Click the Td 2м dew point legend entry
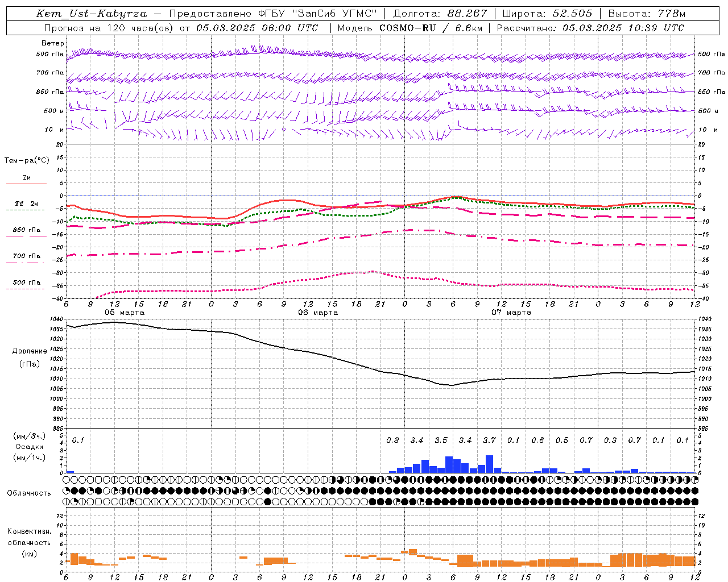Screen dimensions: 728x582 [x=27, y=203]
